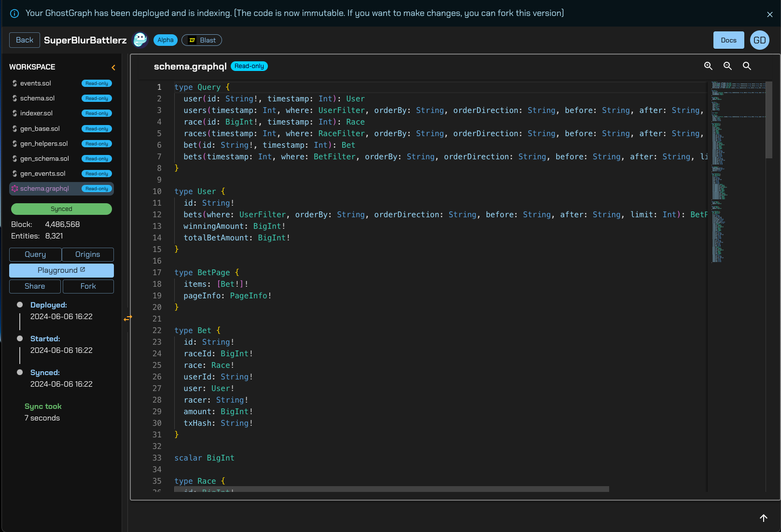Click the Blast network badge icon
Screen dimensions: 781x532
pos(192,40)
